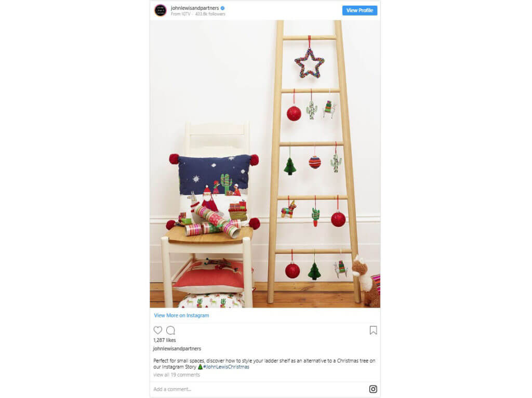Follow the View More on Instagram link

click(181, 315)
